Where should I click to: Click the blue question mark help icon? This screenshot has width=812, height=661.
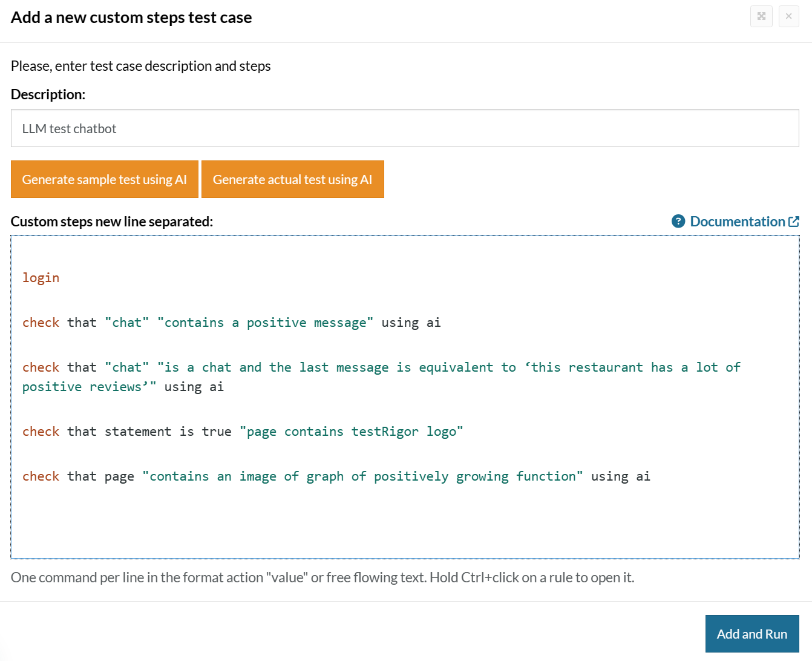(678, 222)
